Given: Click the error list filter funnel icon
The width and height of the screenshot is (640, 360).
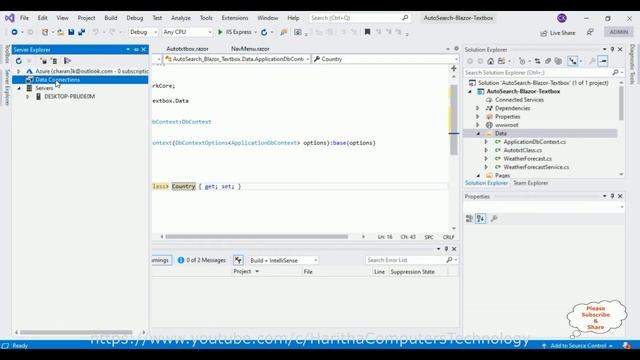Looking at the screenshot, I should tap(238, 260).
